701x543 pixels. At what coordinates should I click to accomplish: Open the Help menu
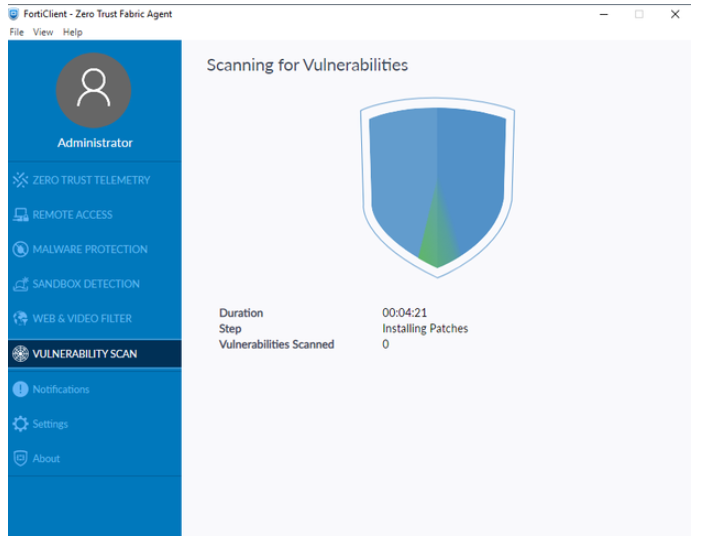[72, 32]
